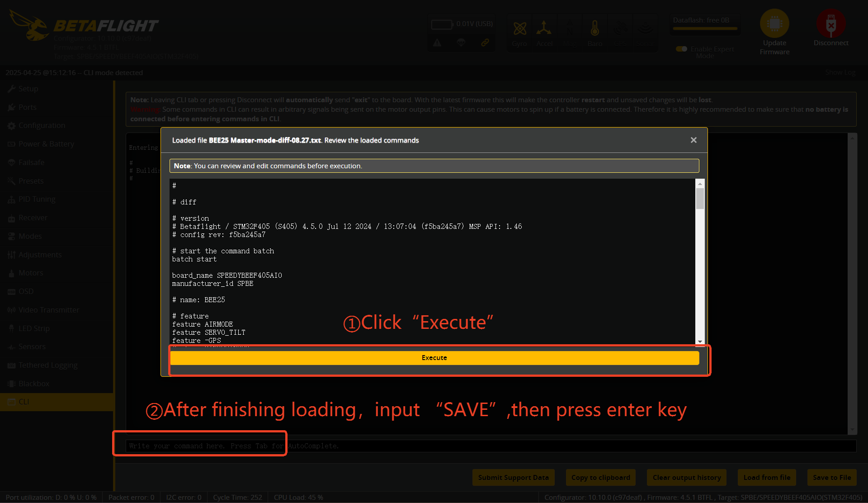The height and width of the screenshot is (503, 868).
Task: Click the battery warning triangle icon
Action: pyautogui.click(x=437, y=43)
